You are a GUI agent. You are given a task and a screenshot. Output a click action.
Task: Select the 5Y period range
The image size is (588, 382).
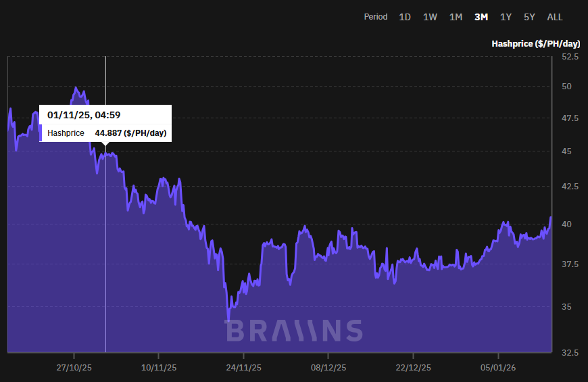click(x=529, y=17)
